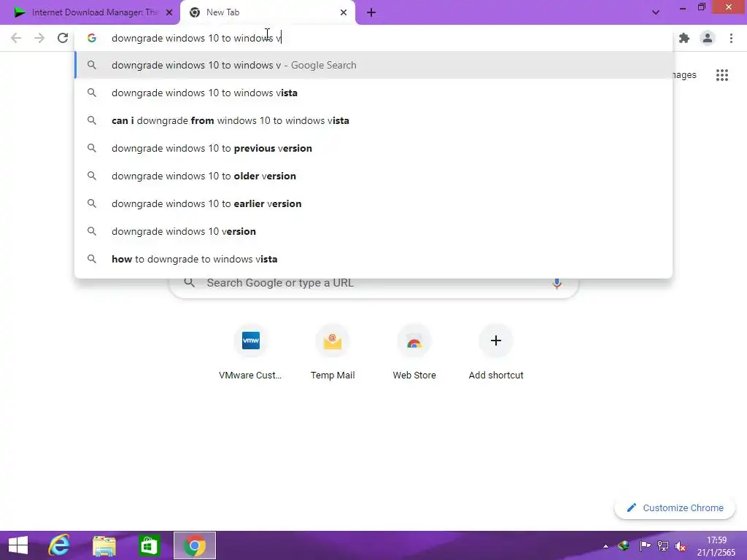Select suggestion 'downgrade windows 10 to older version'
747x560 pixels.
click(x=374, y=176)
